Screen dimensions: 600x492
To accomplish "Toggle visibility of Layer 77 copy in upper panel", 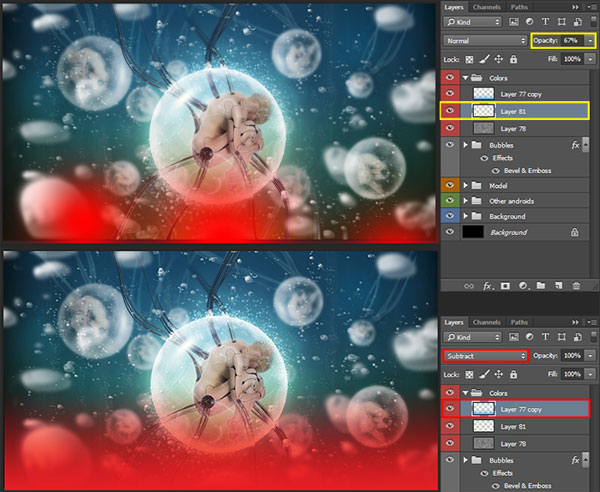I will click(x=450, y=93).
